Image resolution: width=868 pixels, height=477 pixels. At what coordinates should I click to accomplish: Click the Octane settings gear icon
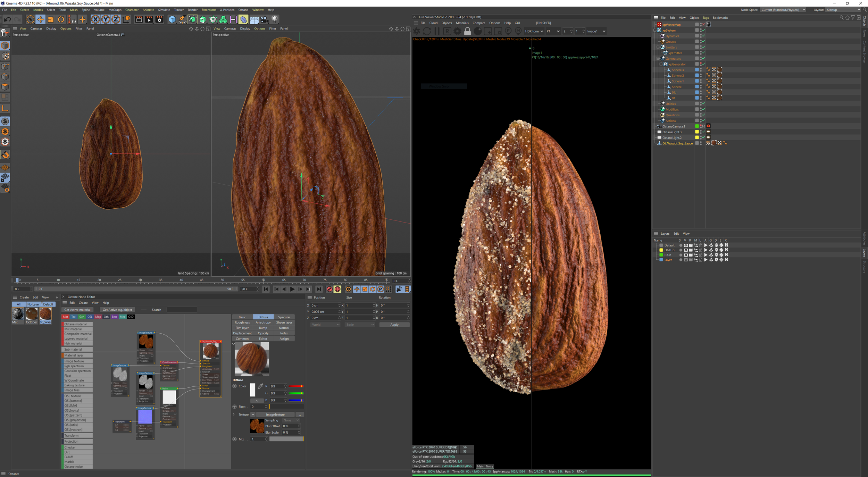coord(457,31)
